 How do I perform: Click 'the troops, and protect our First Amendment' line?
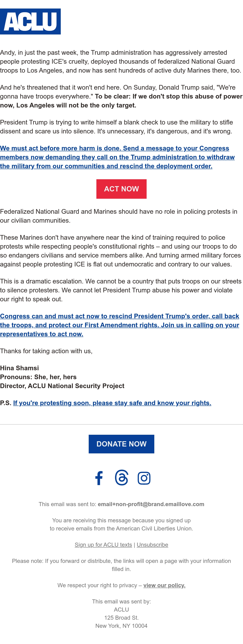point(120,325)
